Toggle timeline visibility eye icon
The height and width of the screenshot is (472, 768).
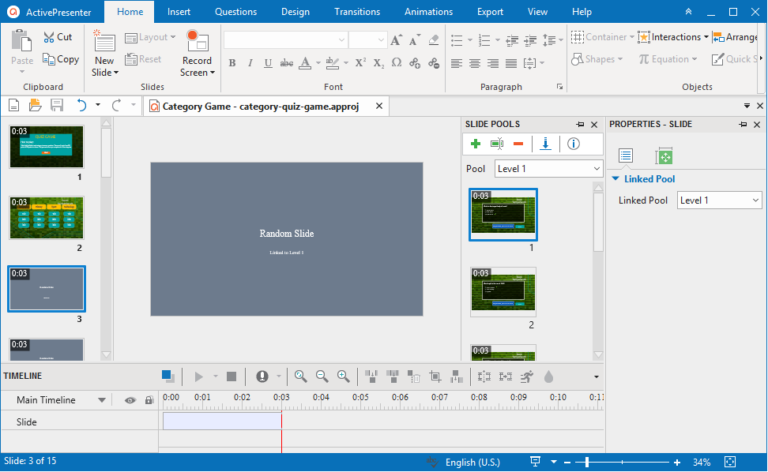coord(130,401)
